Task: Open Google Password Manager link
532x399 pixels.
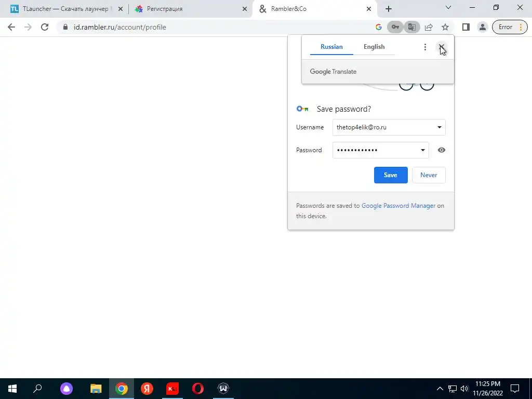Action: (x=398, y=206)
